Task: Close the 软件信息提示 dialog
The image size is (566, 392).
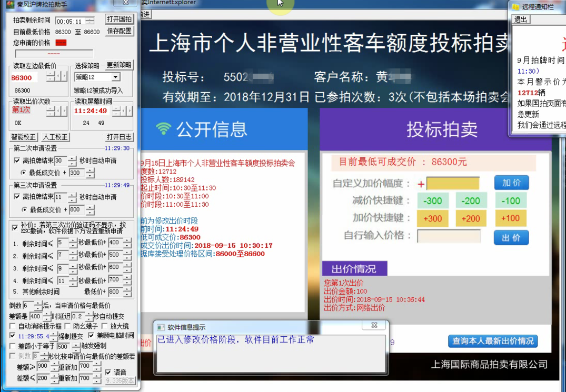Action: pos(374,325)
